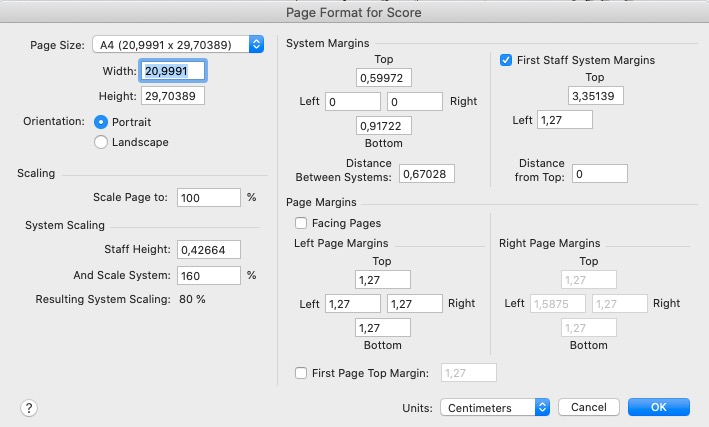The image size is (709, 427).
Task: Select the Portrait orientation option
Action: click(x=101, y=121)
